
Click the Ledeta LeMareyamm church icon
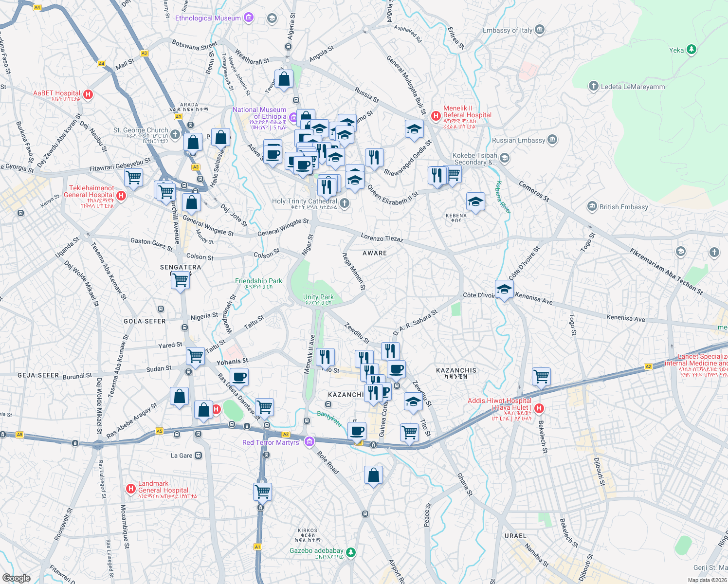(x=594, y=86)
